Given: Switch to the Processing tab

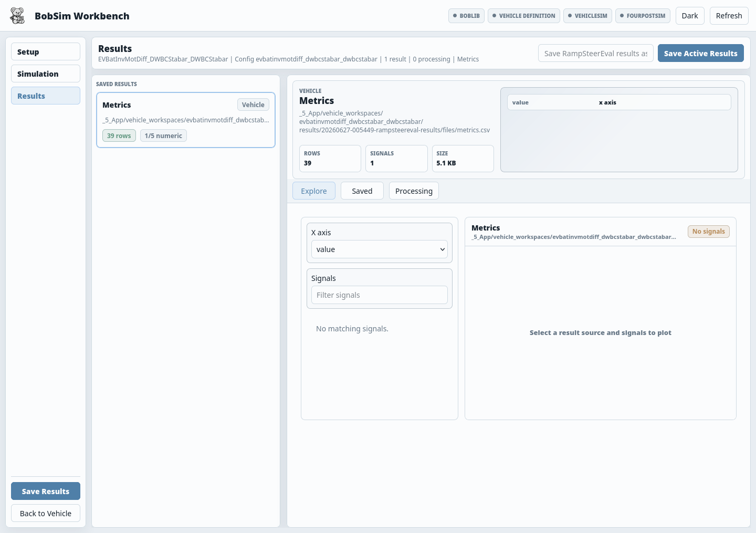Looking at the screenshot, I should [414, 191].
